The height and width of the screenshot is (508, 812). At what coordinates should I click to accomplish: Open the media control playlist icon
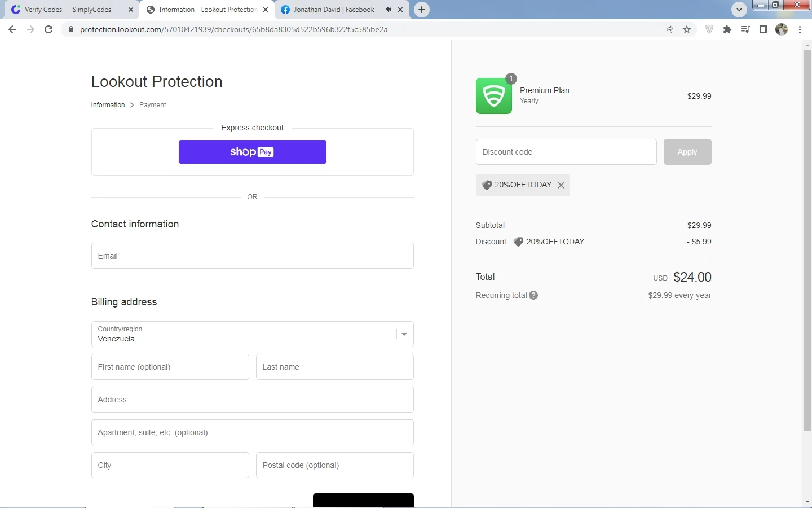pyautogui.click(x=745, y=29)
